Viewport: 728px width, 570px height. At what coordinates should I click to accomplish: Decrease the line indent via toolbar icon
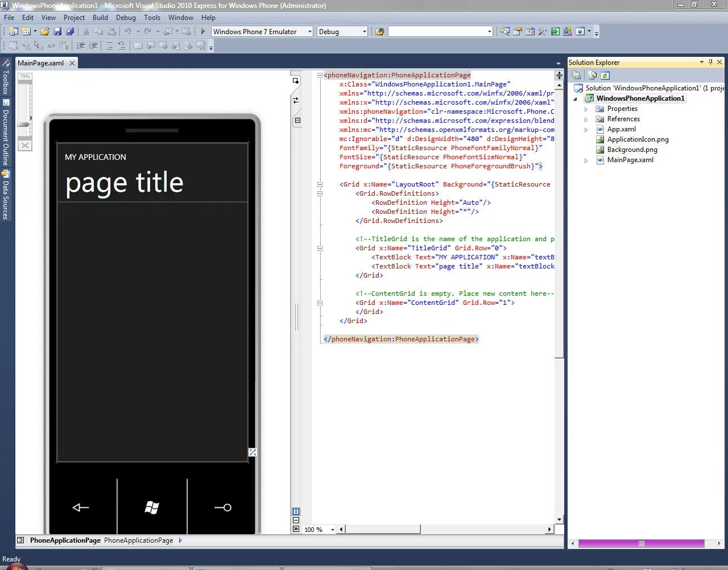click(x=80, y=46)
